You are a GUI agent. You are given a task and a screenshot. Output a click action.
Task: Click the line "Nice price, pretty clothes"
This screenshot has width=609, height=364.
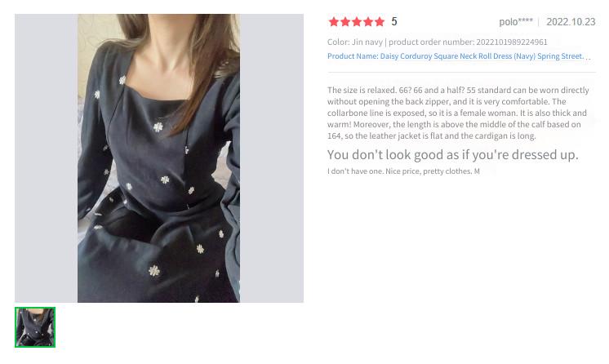428,171
